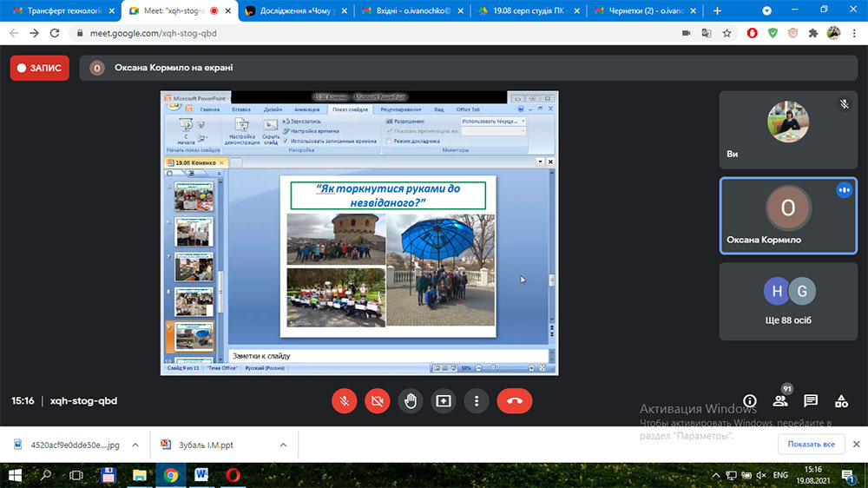Bookmark this page with star icon
Viewport: 868px width, 488px height.
(727, 33)
